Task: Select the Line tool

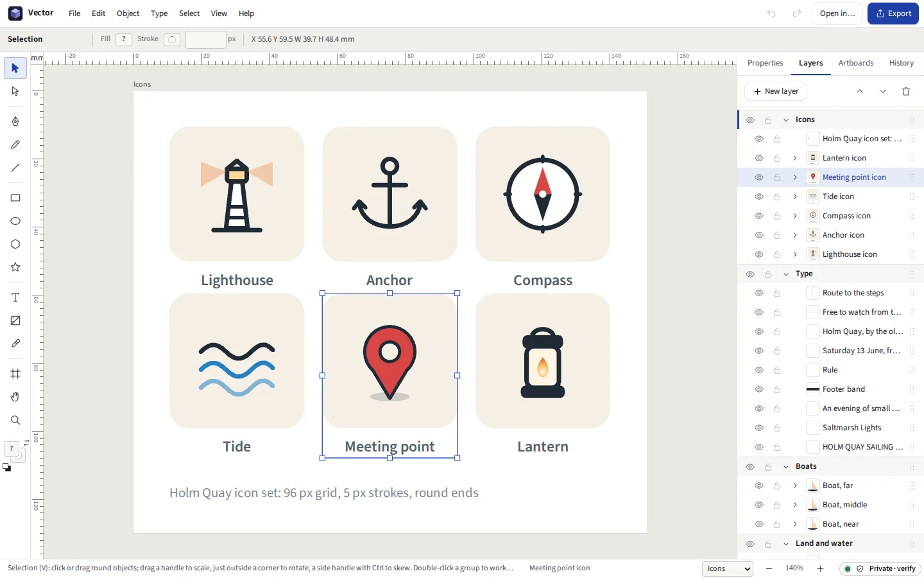Action: tap(15, 168)
